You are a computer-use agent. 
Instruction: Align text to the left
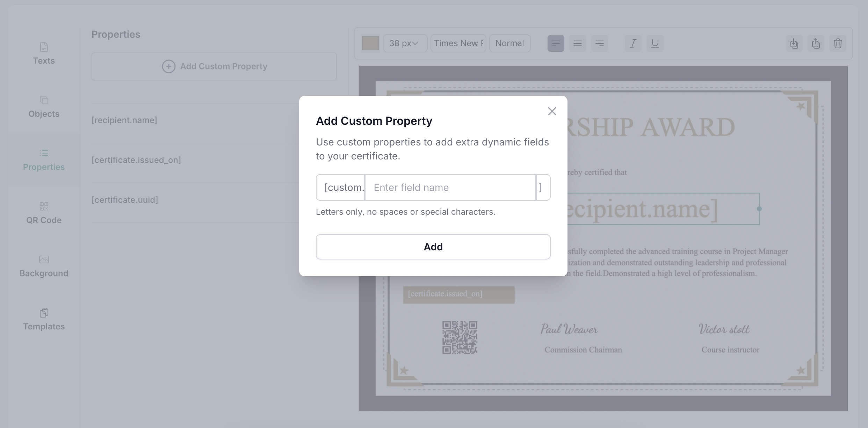pyautogui.click(x=556, y=43)
